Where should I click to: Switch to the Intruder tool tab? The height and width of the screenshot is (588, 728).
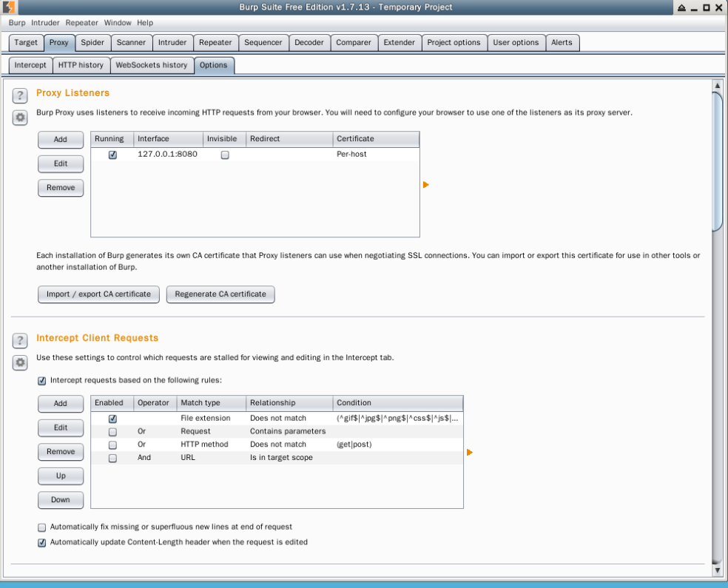(172, 43)
